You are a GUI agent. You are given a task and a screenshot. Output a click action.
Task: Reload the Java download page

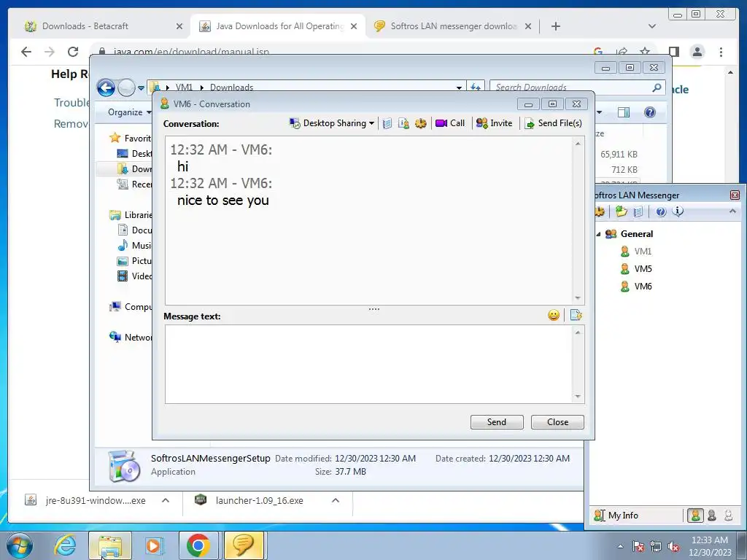73,52
